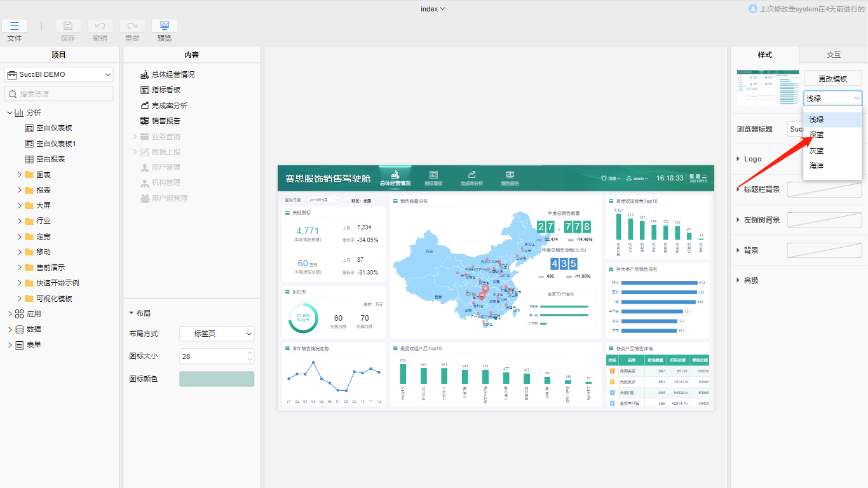
Task: Click the 重做 redo icon
Action: tap(132, 26)
